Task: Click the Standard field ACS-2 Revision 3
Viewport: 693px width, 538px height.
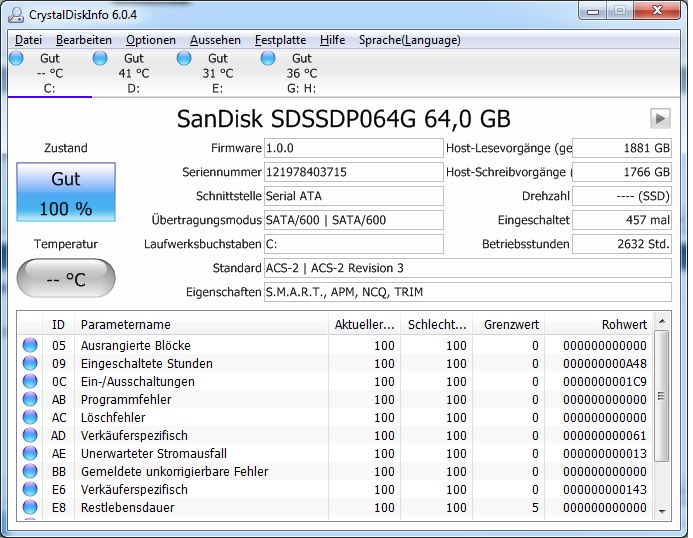Action: pos(468,268)
